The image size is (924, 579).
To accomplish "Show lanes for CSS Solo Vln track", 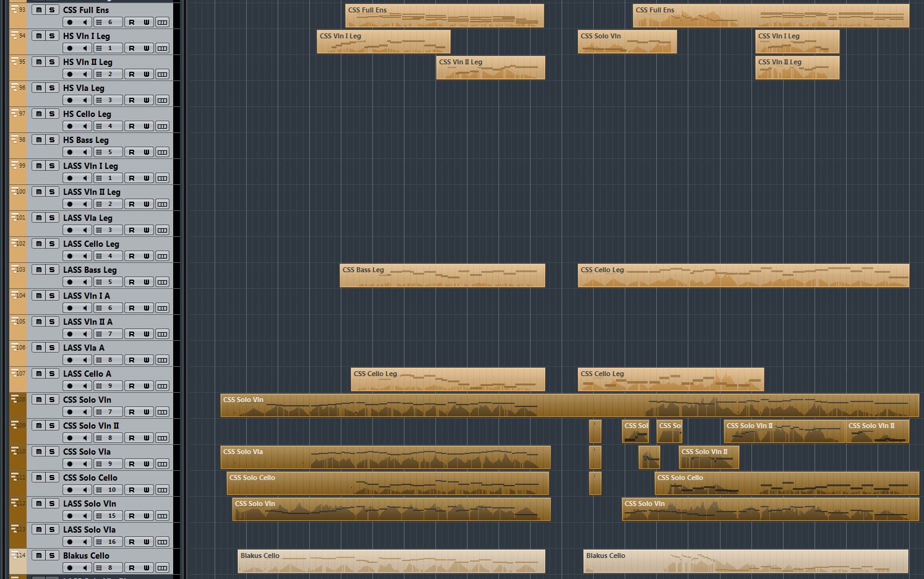I will (x=162, y=412).
